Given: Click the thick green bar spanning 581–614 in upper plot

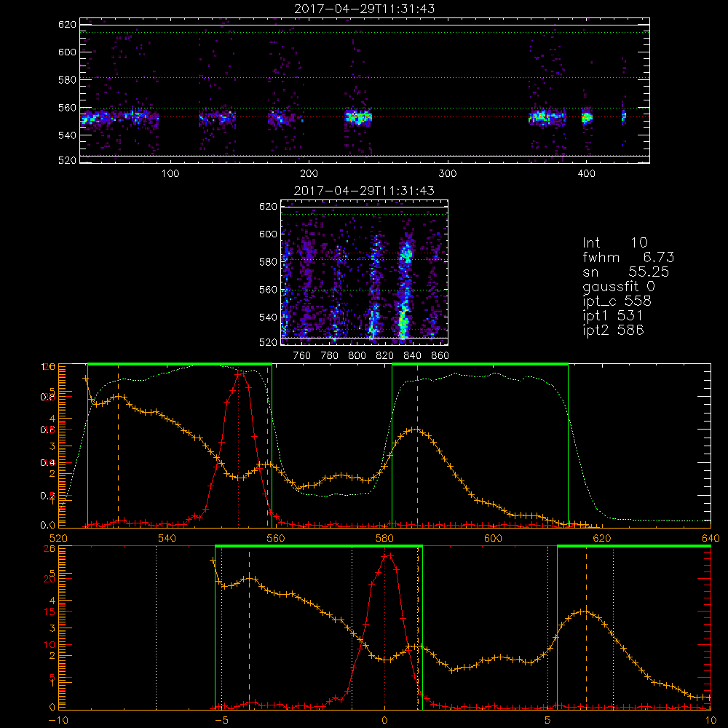Looking at the screenshot, I should click(x=480, y=364).
